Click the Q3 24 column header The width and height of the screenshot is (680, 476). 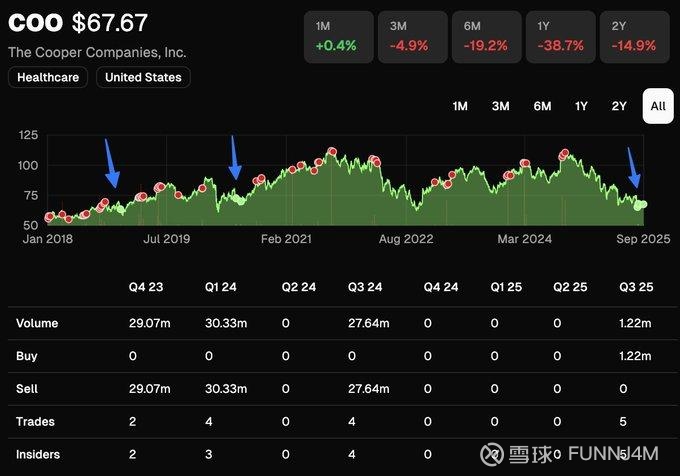point(365,287)
